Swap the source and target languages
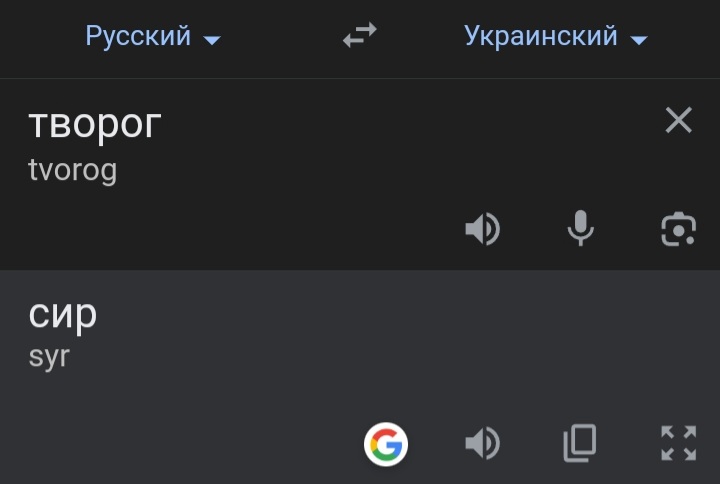720x484 pixels. pos(360,35)
